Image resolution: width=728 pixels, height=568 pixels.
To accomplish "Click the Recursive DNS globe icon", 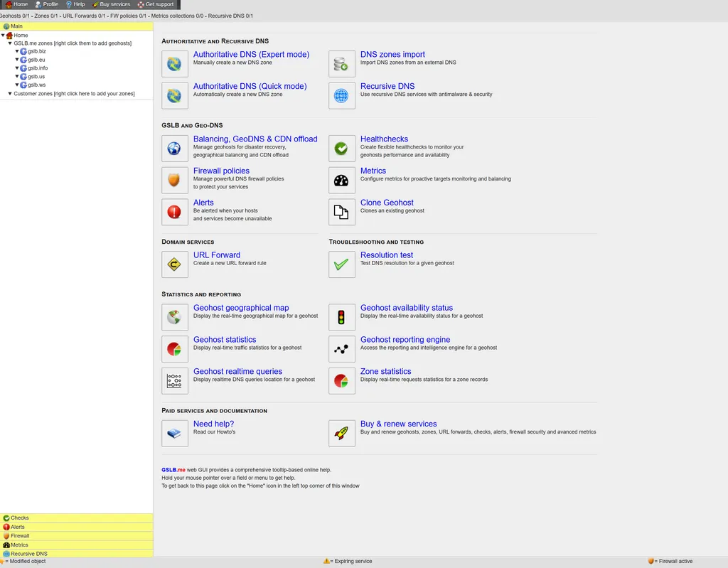I will 341,96.
